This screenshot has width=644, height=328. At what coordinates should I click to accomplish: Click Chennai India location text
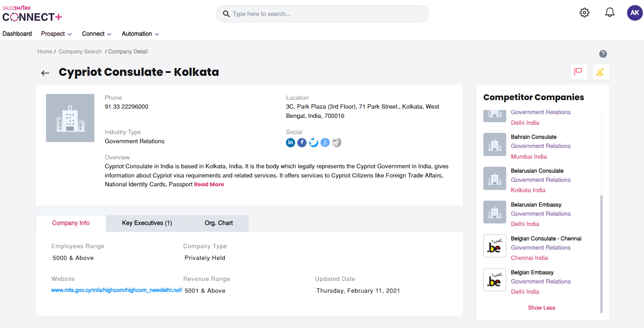(x=529, y=258)
